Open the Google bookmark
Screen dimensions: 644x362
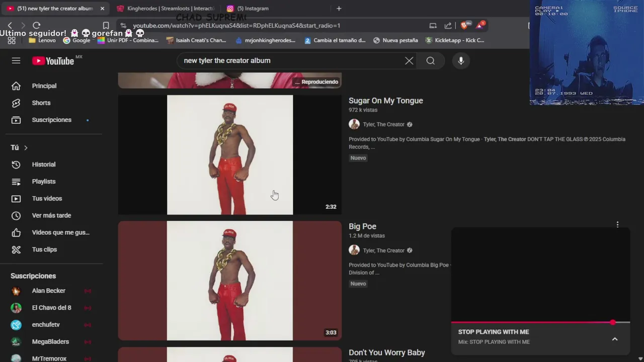[x=76, y=40]
